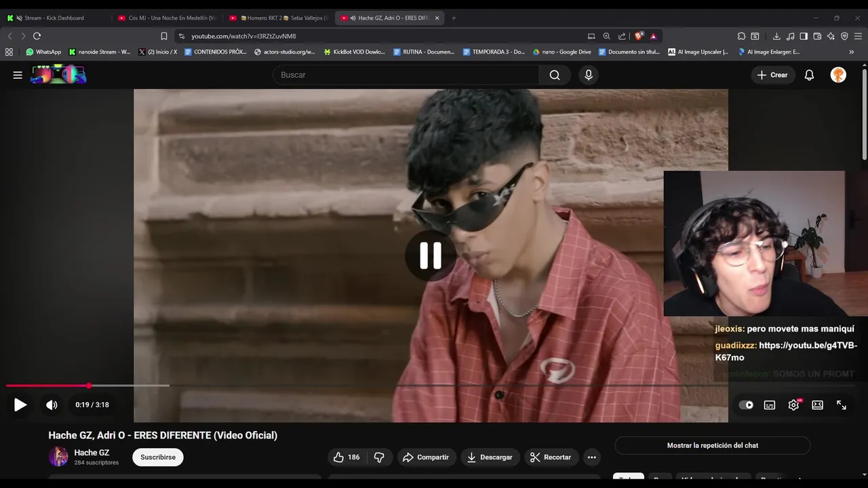
Task: Open the Leo AI sparkle icon
Action: point(831,36)
